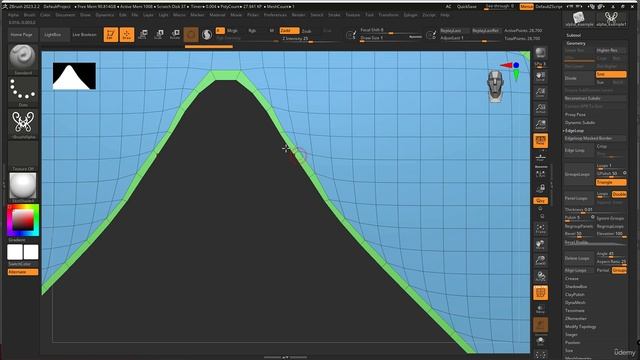Click the Zoom canvas icon
The image size is (640, 360).
[x=540, y=93]
